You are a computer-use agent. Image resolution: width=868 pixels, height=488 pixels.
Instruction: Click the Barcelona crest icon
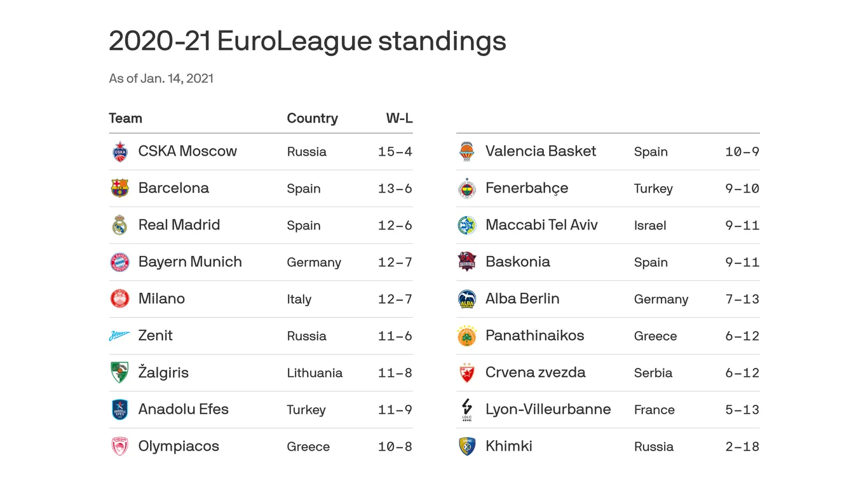119,189
